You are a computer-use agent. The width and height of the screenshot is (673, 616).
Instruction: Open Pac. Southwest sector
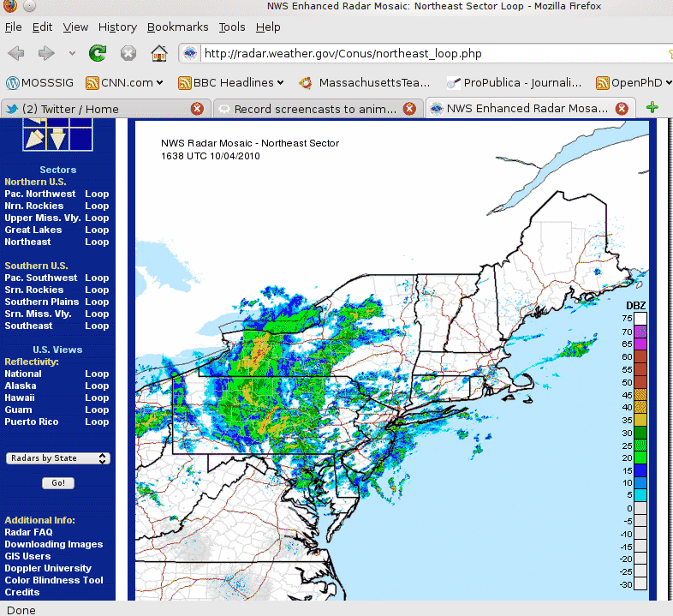click(x=41, y=278)
